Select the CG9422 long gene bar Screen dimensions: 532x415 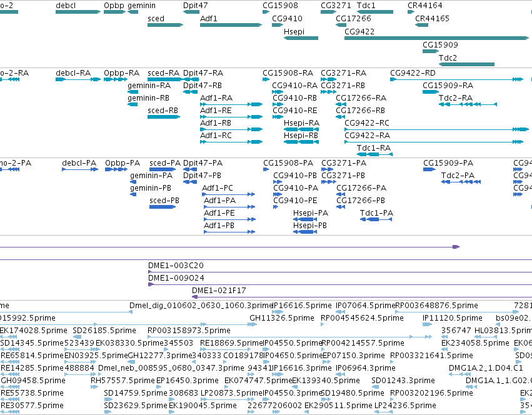click(x=436, y=38)
